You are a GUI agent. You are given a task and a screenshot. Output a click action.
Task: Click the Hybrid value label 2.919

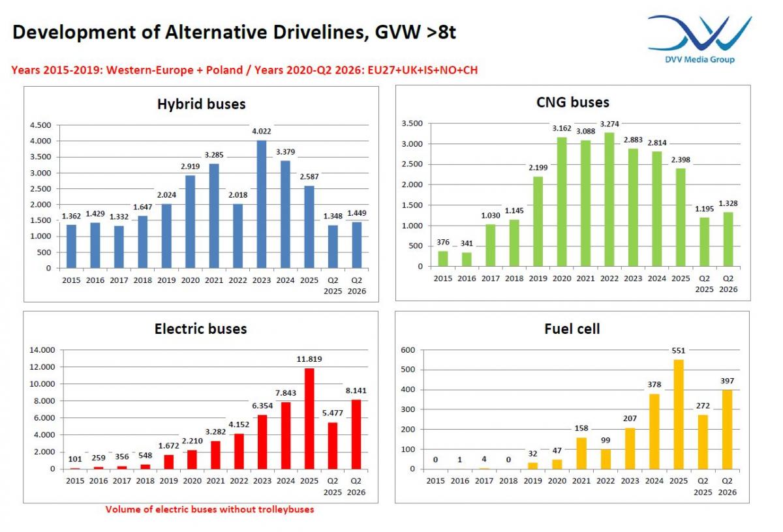click(190, 168)
